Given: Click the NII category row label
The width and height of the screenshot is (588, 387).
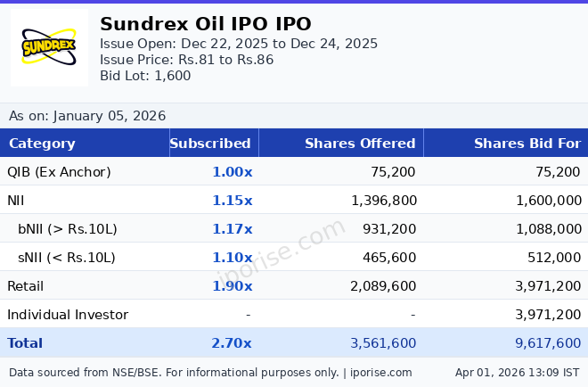Looking at the screenshot, I should point(18,201).
